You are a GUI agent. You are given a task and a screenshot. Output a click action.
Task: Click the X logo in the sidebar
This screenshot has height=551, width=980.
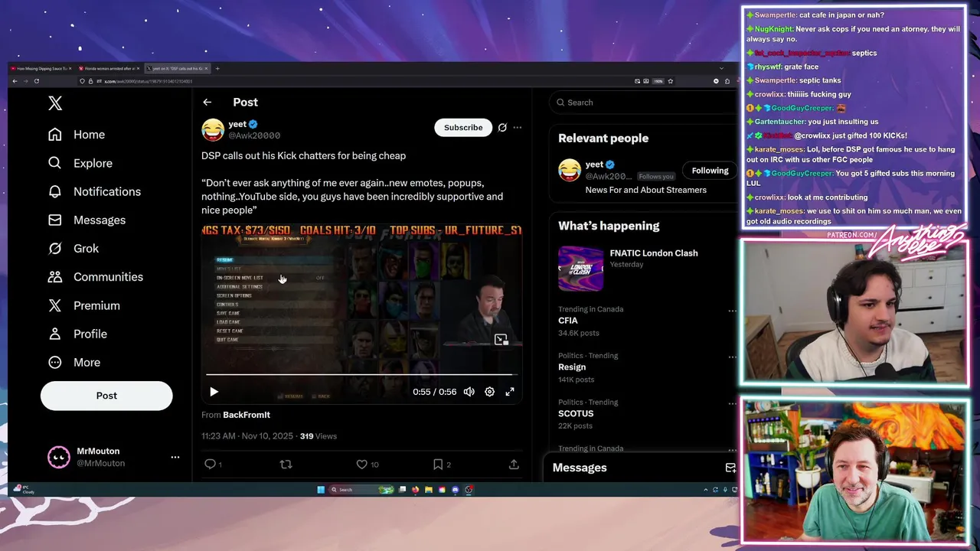click(x=55, y=103)
